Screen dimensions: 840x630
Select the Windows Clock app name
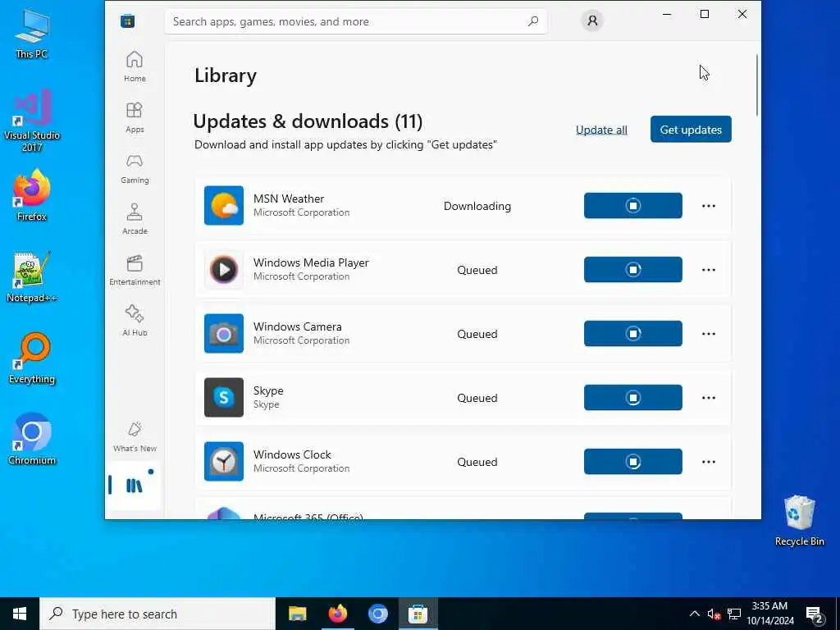click(x=292, y=454)
